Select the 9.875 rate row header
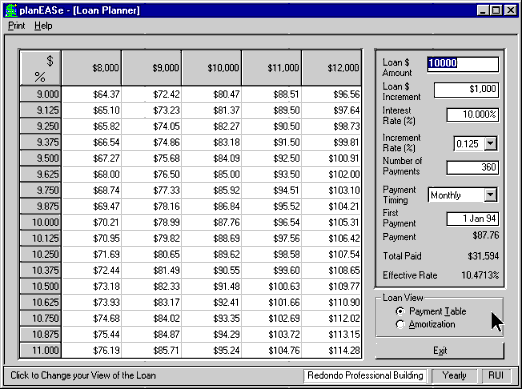This screenshot has height=389, width=522. (x=40, y=206)
